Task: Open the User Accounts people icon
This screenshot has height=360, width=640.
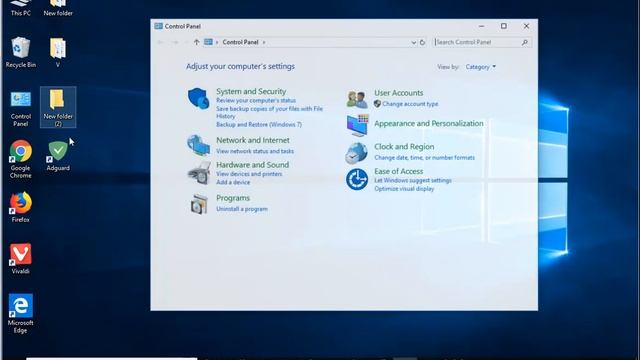Action: coord(357,99)
